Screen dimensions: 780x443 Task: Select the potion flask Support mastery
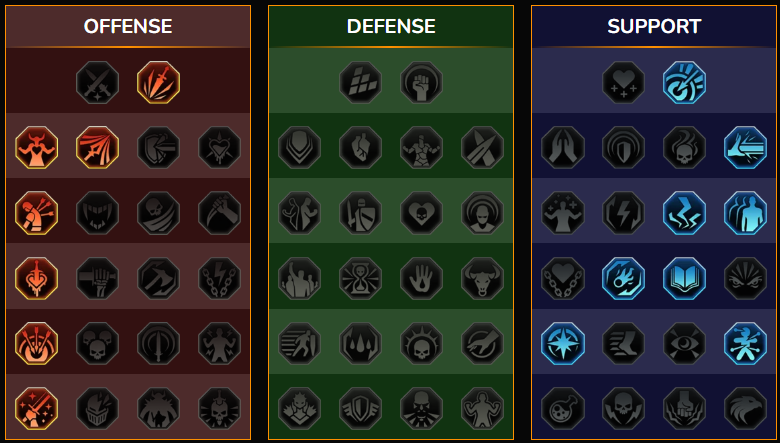point(563,409)
